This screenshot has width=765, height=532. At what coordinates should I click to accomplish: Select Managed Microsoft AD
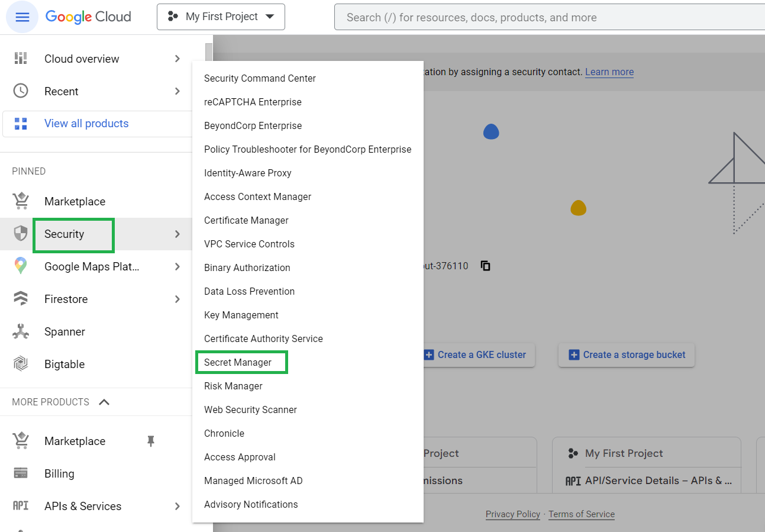tap(253, 481)
